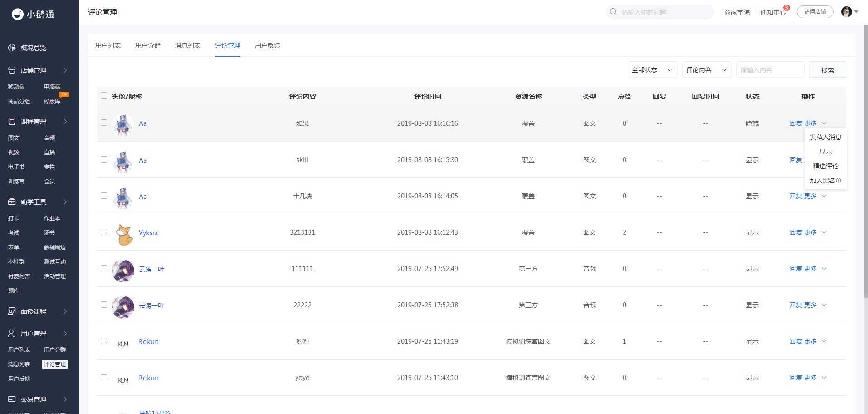
Task: Open 电子书 in sidebar
Action: click(16, 167)
